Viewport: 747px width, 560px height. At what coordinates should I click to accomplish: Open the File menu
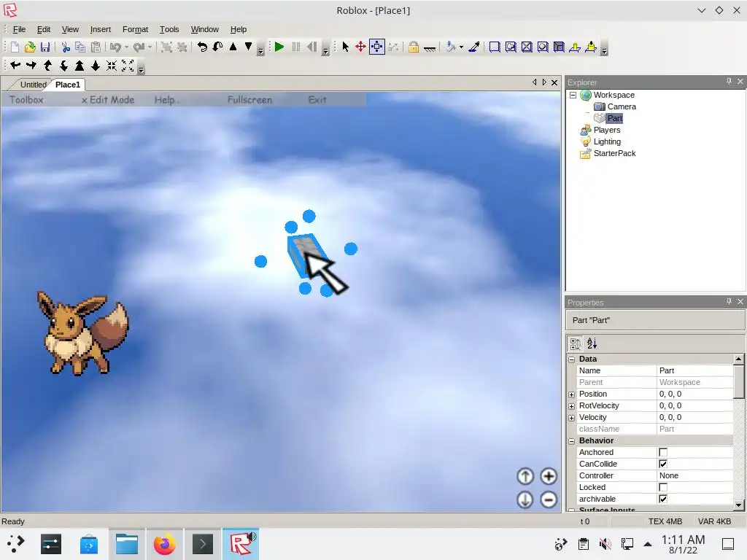pyautogui.click(x=19, y=29)
